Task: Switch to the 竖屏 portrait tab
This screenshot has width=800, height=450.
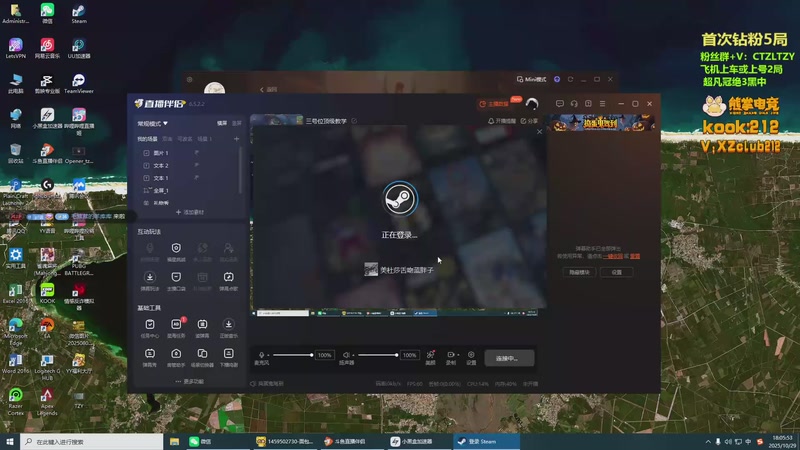Action: (237, 123)
